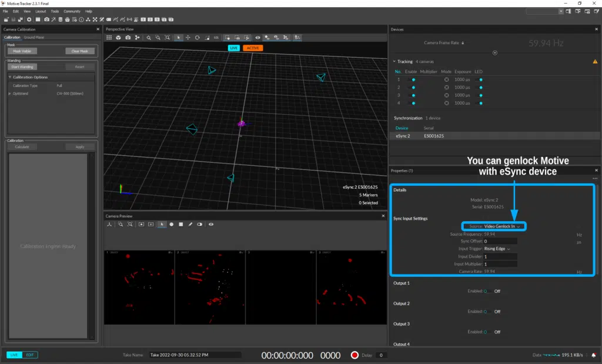Viewport: 602px width, 364px height.
Task: Click the Start Wanding button
Action: [23, 67]
